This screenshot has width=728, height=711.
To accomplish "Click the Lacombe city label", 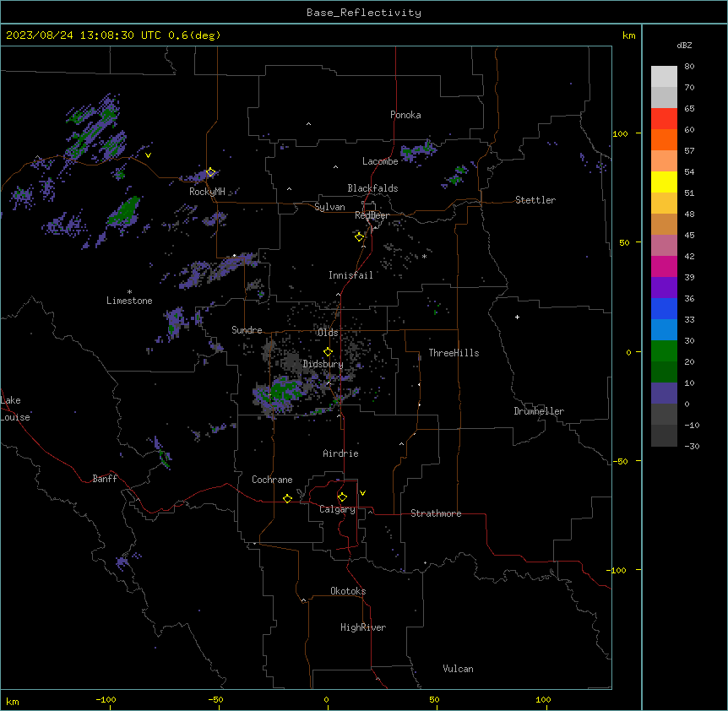I will (380, 161).
